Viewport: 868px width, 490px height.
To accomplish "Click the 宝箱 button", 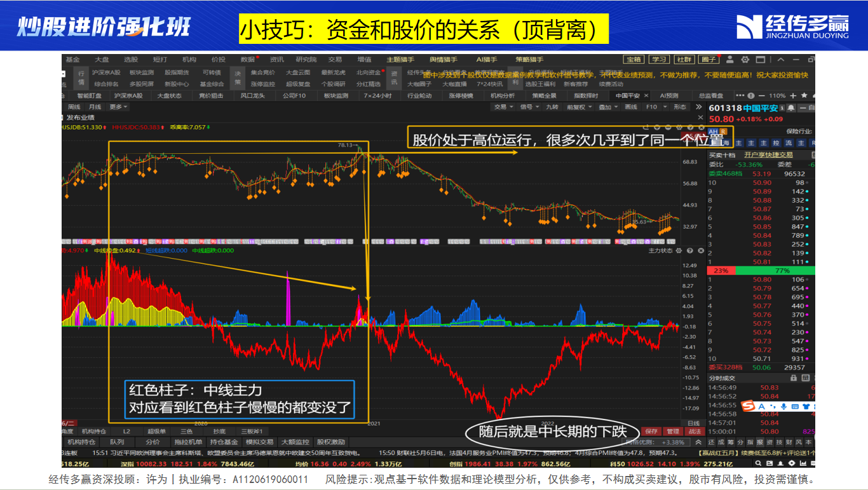I will (x=634, y=59).
